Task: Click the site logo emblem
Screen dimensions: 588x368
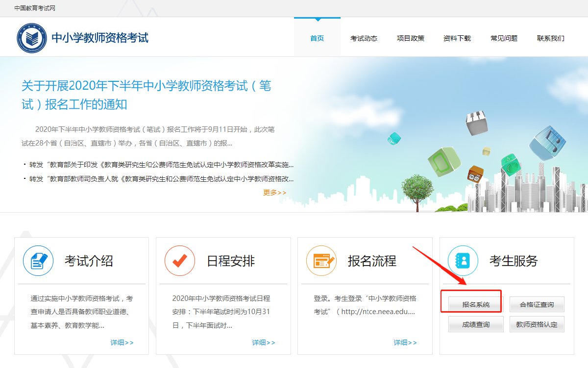Action: [32, 38]
